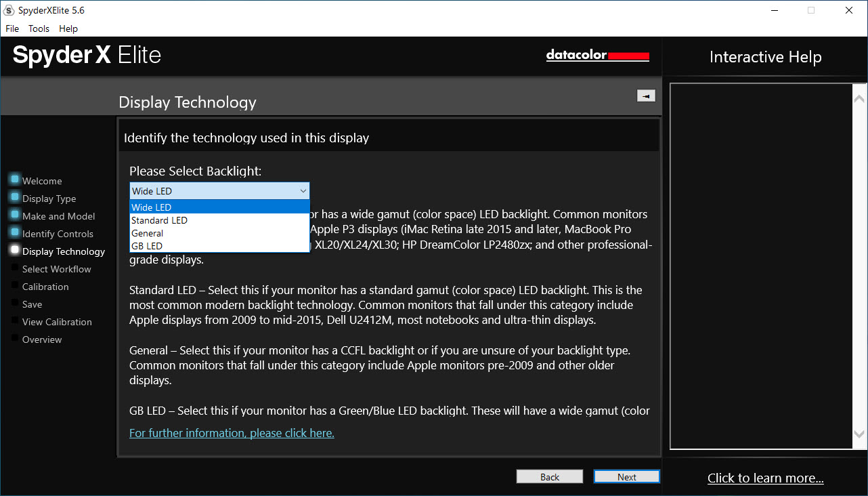Click the Standard LED description paragraph
The width and height of the screenshot is (868, 496).
[x=386, y=305]
